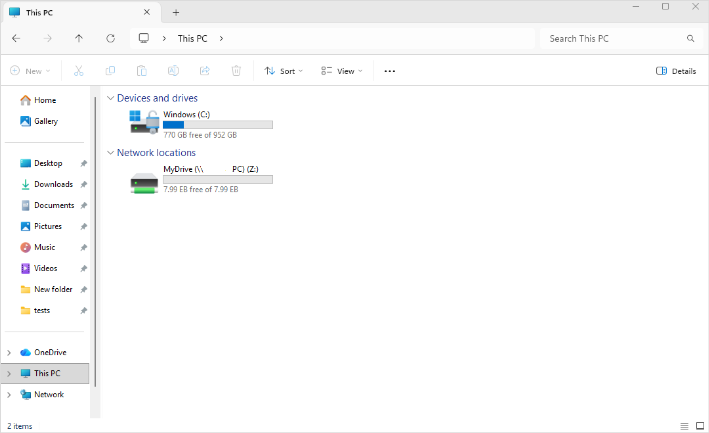This screenshot has height=433, width=709.
Task: Click the Delete trash icon
Action: click(x=236, y=71)
